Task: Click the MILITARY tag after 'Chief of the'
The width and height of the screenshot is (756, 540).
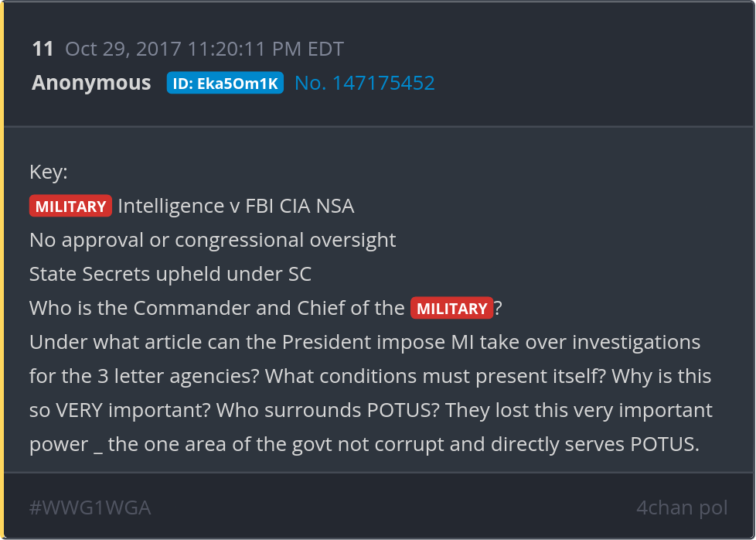Action: (452, 309)
